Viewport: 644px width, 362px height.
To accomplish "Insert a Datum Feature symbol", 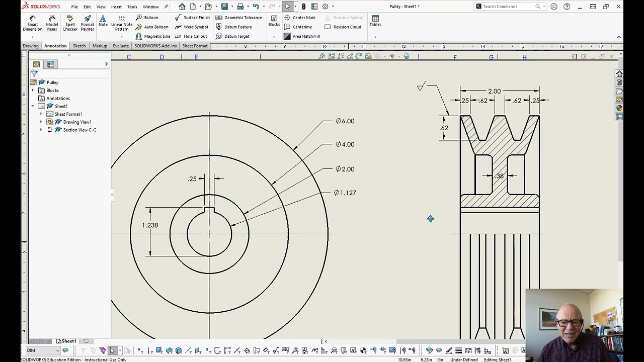I will tap(233, 27).
